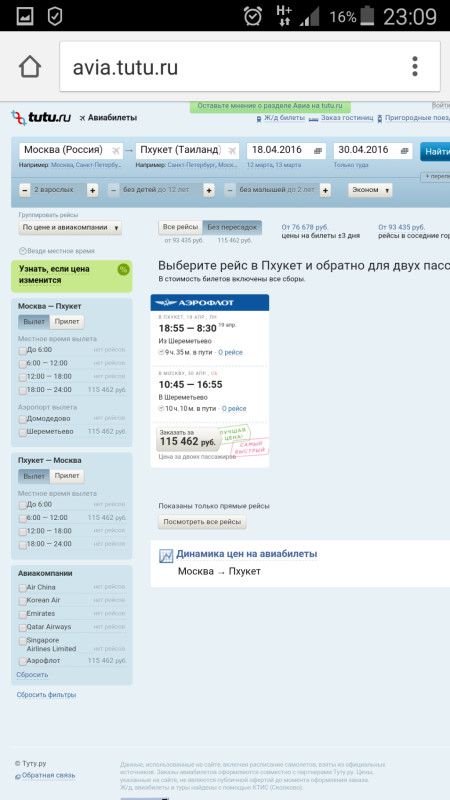The image size is (450, 800).
Task: Click the tutu.ru logo
Action: click(41, 118)
